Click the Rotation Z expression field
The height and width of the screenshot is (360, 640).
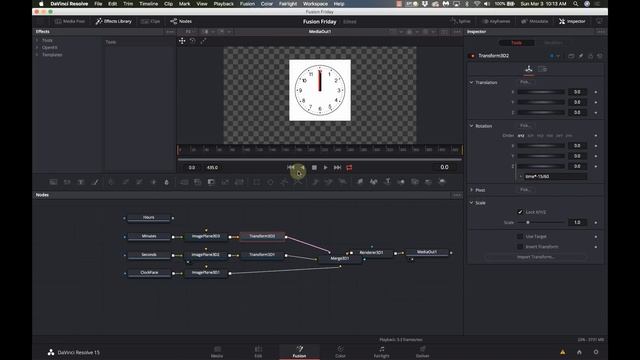pyautogui.click(x=556, y=176)
